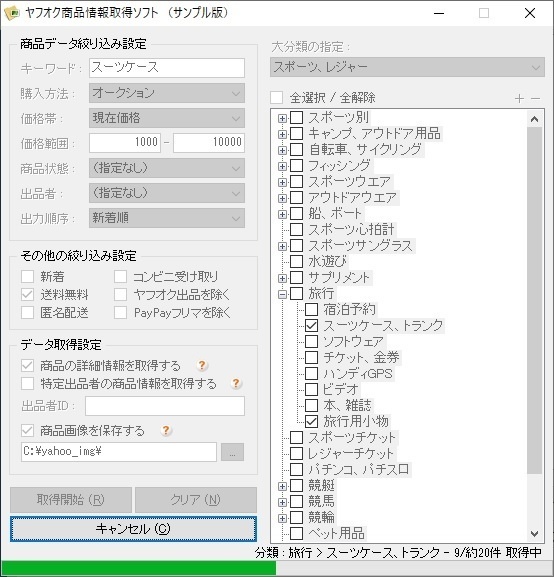Click the クリア (N) button
Screen dimensions: 554x577
click(x=195, y=500)
